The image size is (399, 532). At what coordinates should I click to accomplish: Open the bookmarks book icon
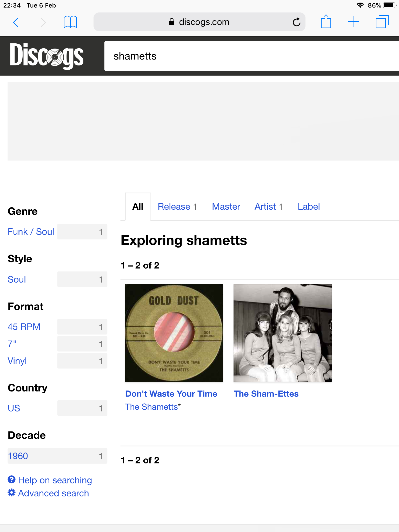(x=70, y=22)
